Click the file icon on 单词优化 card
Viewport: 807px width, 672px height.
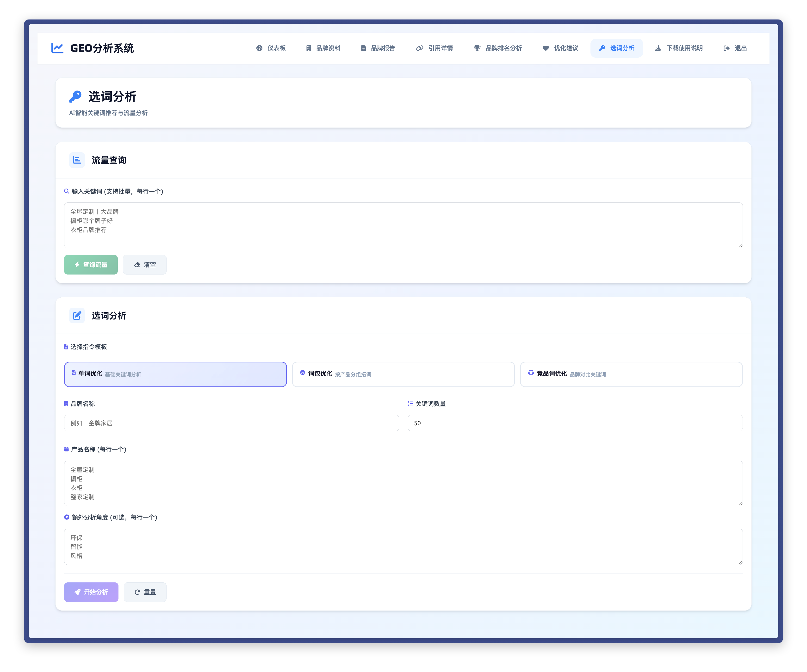point(73,373)
